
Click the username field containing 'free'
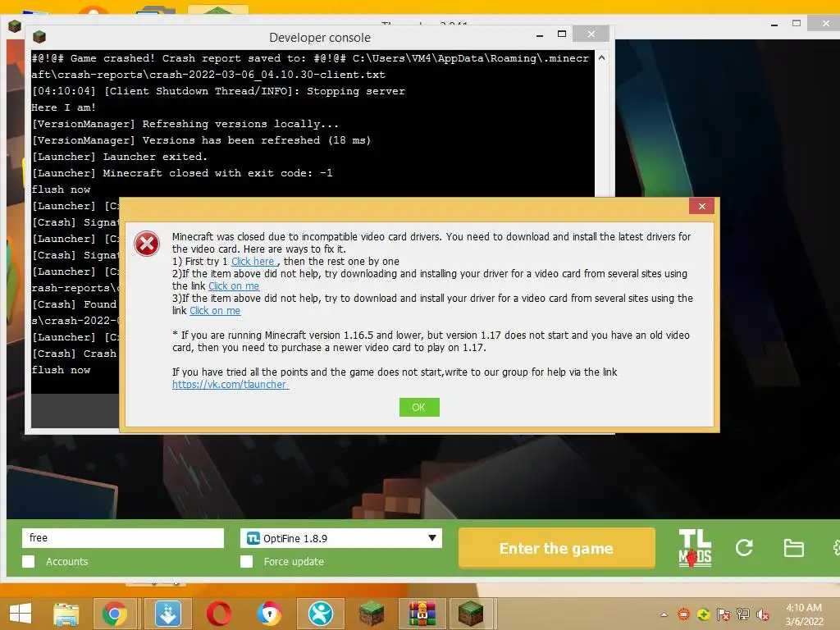(x=123, y=538)
